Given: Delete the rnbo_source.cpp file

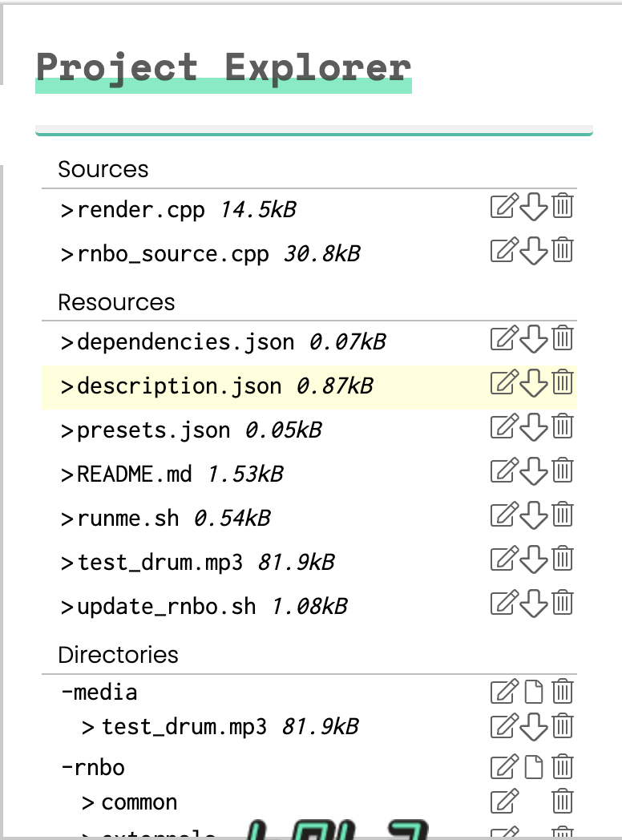Looking at the screenshot, I should tap(563, 250).
